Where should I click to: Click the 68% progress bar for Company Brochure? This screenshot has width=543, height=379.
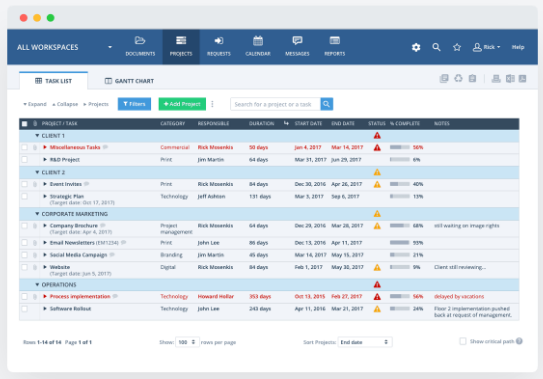(x=400, y=226)
